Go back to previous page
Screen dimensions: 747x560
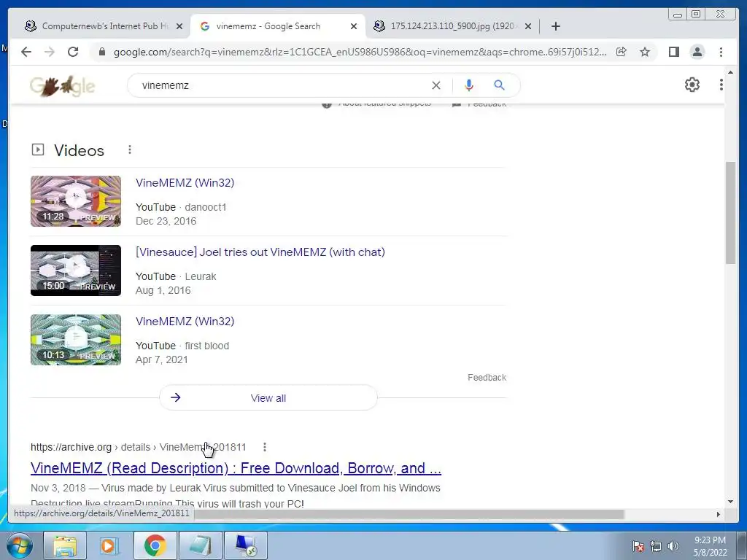pos(26,52)
